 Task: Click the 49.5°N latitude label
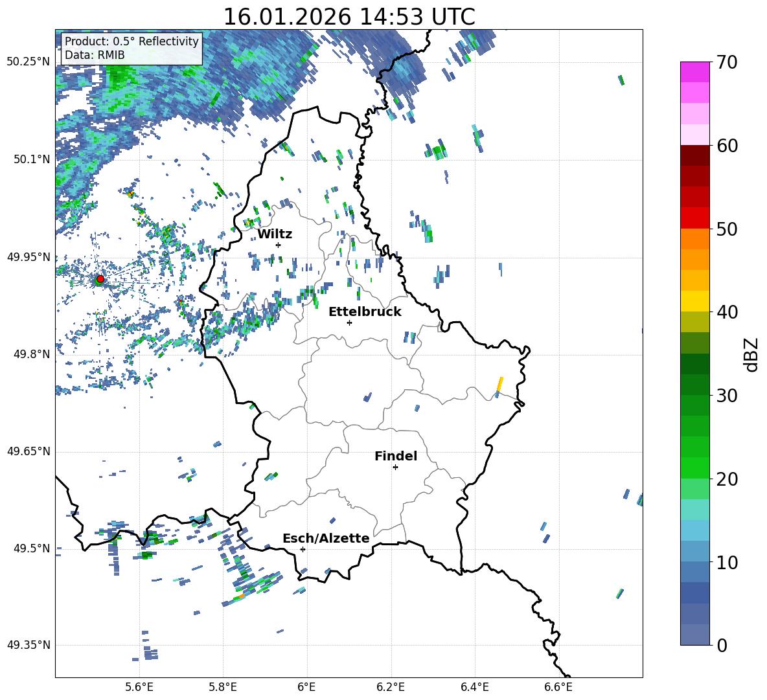32,548
